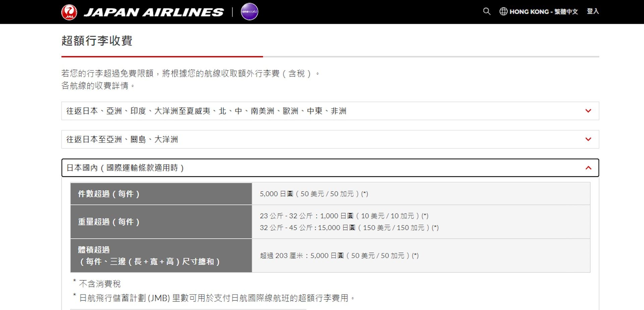Click the 不含消費稅 footnote text

click(99, 284)
